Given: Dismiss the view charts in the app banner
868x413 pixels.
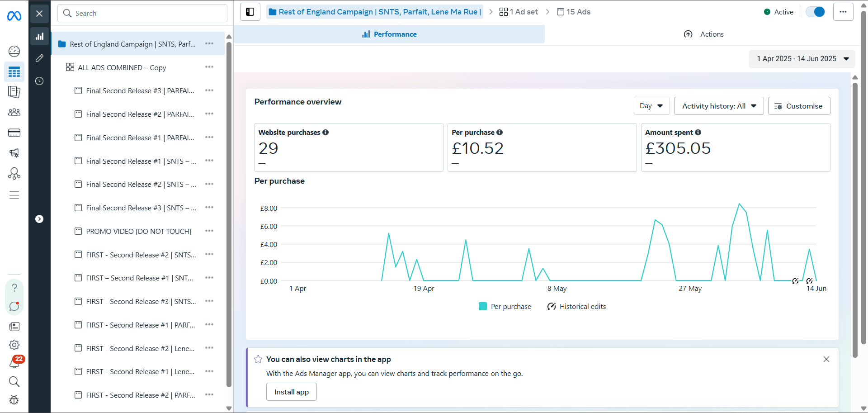Looking at the screenshot, I should coord(826,359).
